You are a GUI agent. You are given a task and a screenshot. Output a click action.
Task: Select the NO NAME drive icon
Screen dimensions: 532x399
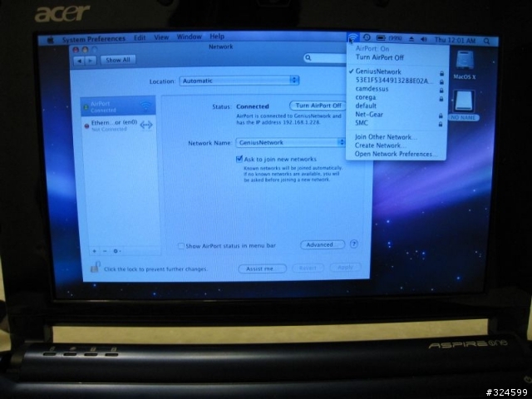coord(464,101)
